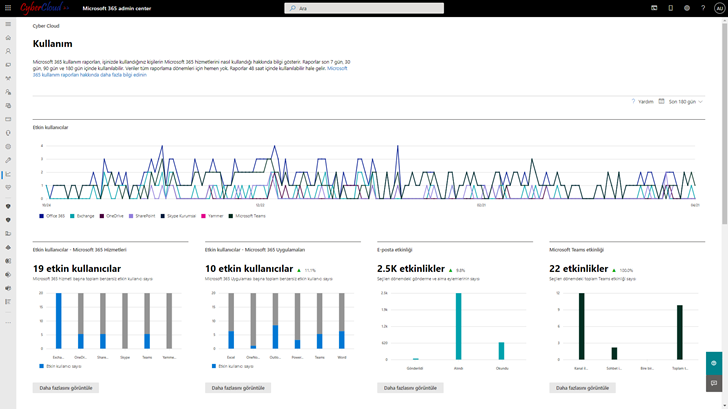Click the first icon in the header's right group
The width and height of the screenshot is (728, 409).
(x=654, y=8)
